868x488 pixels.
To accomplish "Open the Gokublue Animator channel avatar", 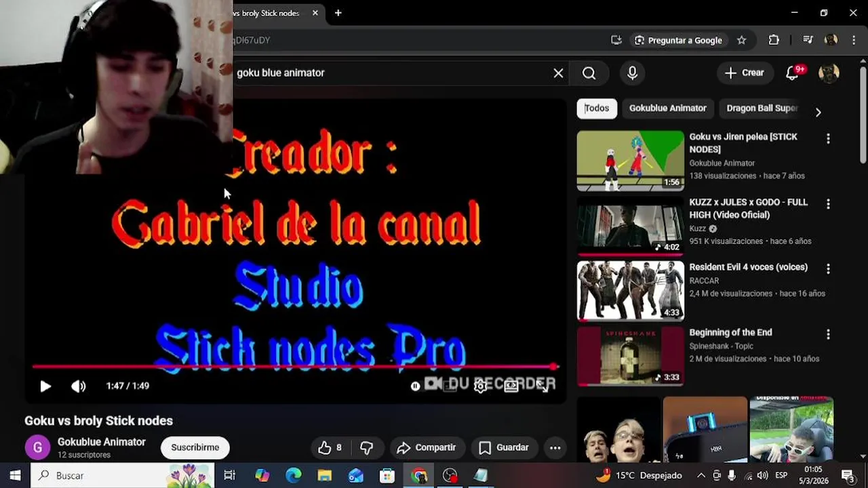I will tap(37, 447).
